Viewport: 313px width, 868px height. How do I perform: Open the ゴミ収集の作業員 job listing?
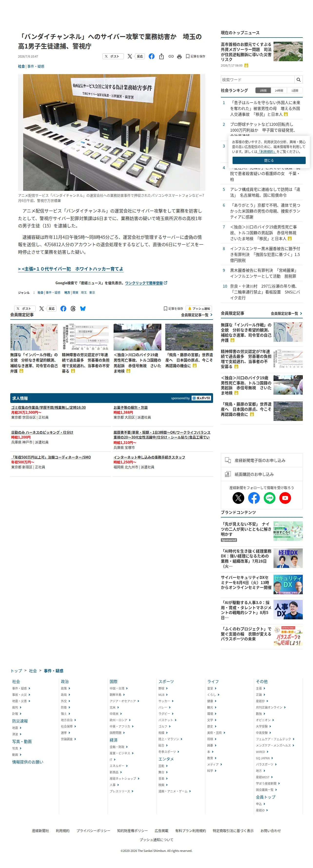click(x=48, y=407)
